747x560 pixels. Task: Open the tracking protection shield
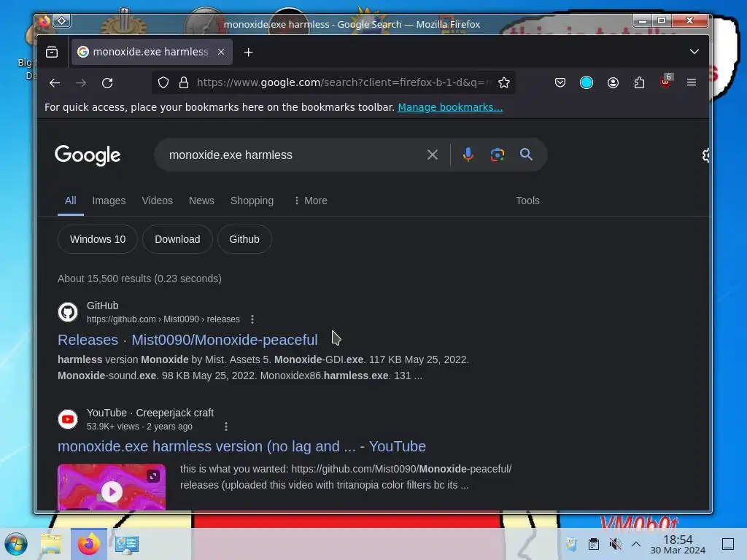pyautogui.click(x=163, y=83)
